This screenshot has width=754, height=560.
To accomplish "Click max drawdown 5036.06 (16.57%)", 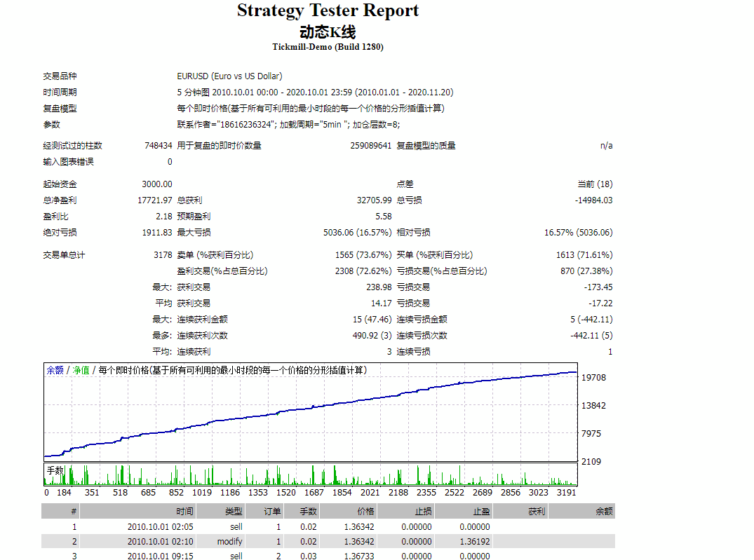I will (x=357, y=233).
